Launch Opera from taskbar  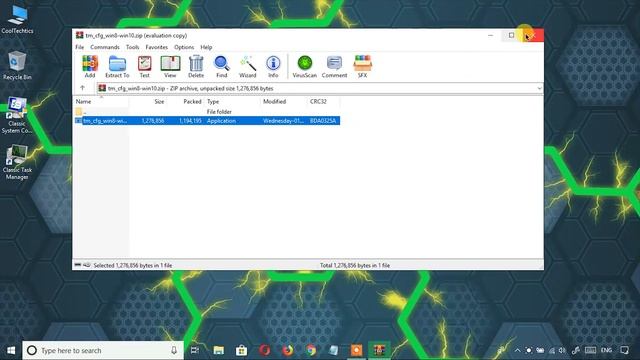click(264, 350)
